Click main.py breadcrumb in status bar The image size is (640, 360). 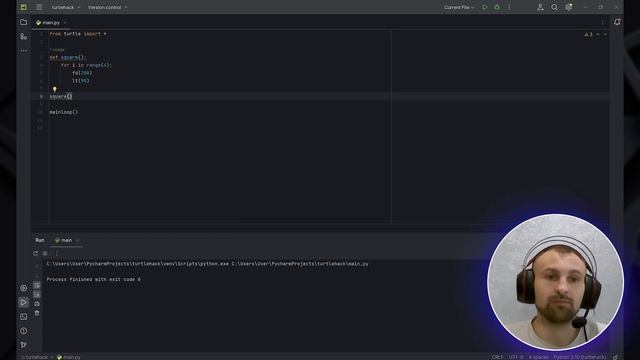[x=69, y=357]
